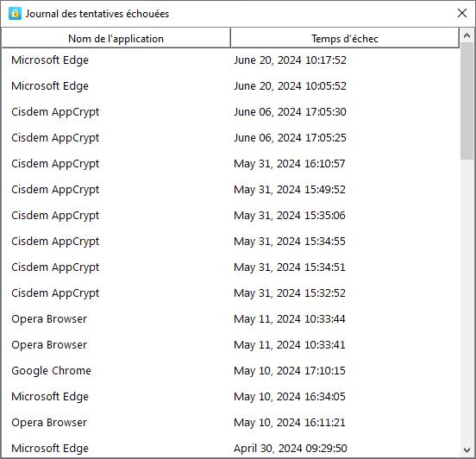Select the May 31, 2024 15:49:52 timestamp
This screenshot has height=459, width=476.
[289, 190]
